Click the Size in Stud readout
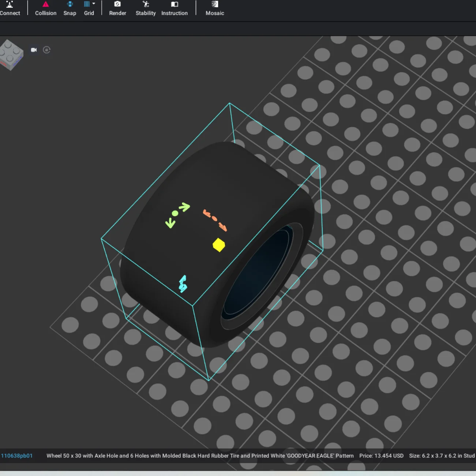The width and height of the screenshot is (476, 476). pyautogui.click(x=442, y=456)
